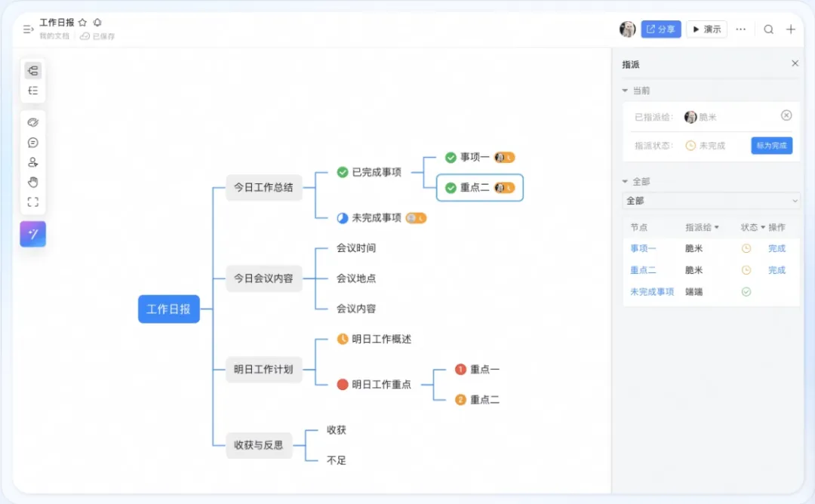Open the comments tool in left toolbar
This screenshot has width=815, height=504.
32,143
